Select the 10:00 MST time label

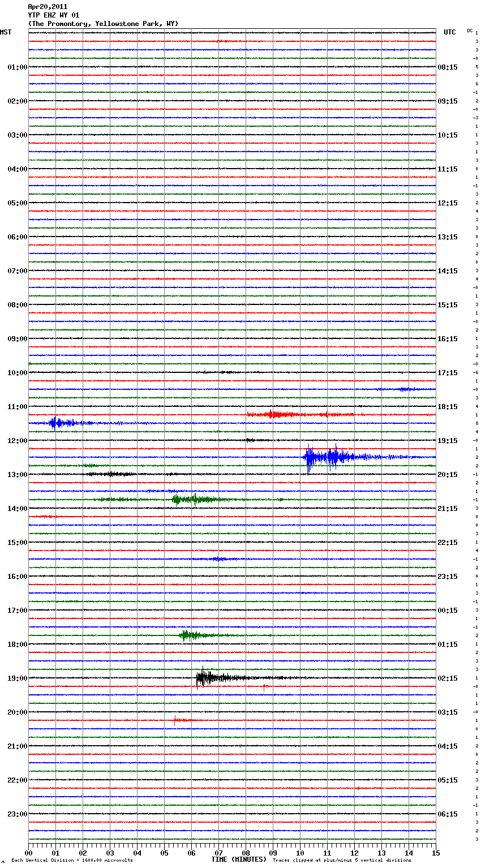coord(18,373)
